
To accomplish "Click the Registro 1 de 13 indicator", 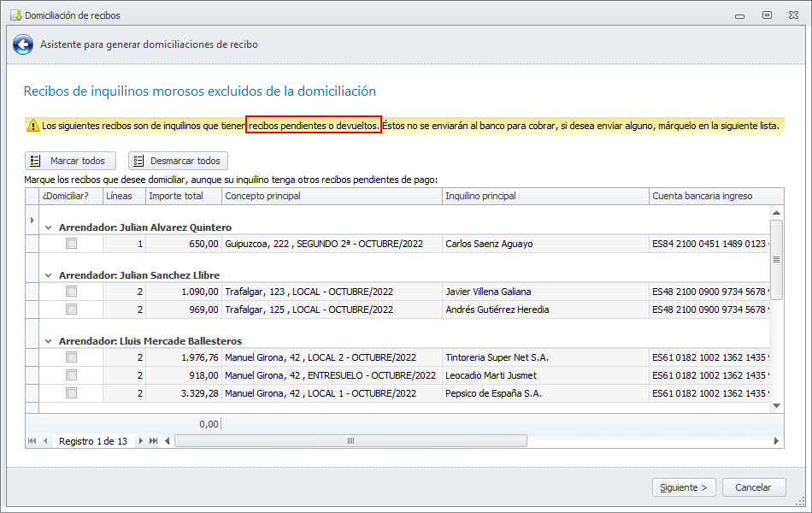I will (x=92, y=441).
